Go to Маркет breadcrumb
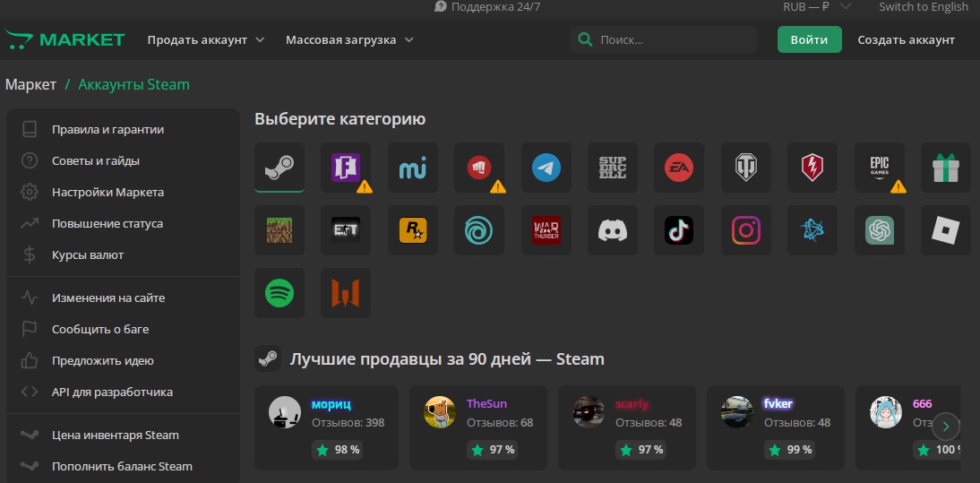This screenshot has width=980, height=483. pos(30,84)
